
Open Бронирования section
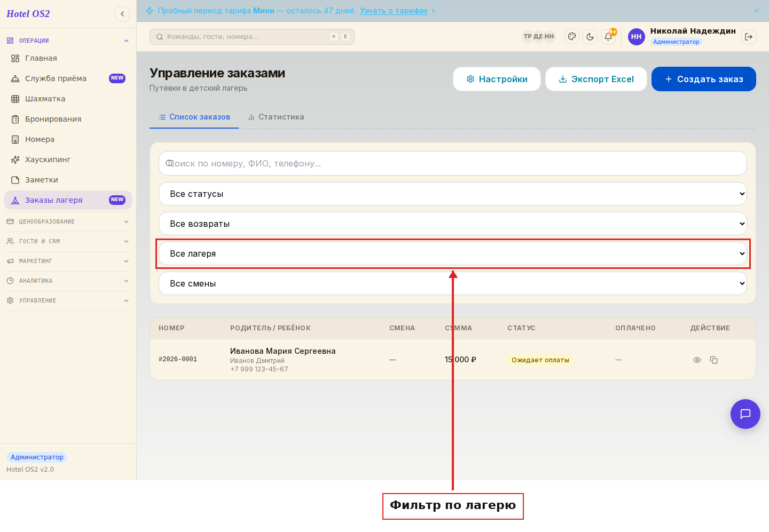[68, 119]
